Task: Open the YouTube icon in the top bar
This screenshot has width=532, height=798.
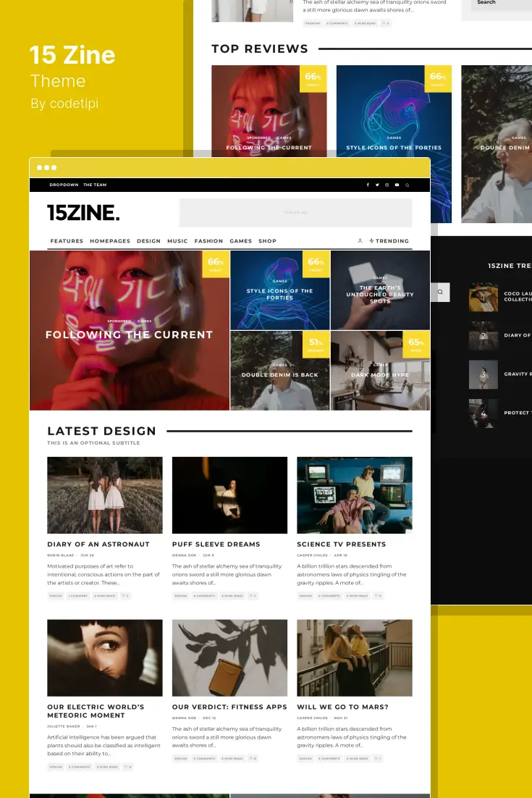Action: [397, 185]
